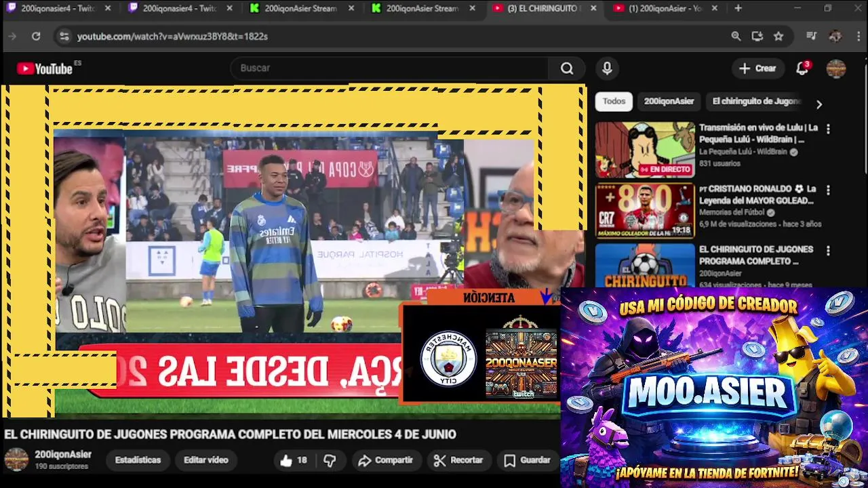868x488 pixels.
Task: Dislike the video with thumbs down
Action: pyautogui.click(x=330, y=460)
